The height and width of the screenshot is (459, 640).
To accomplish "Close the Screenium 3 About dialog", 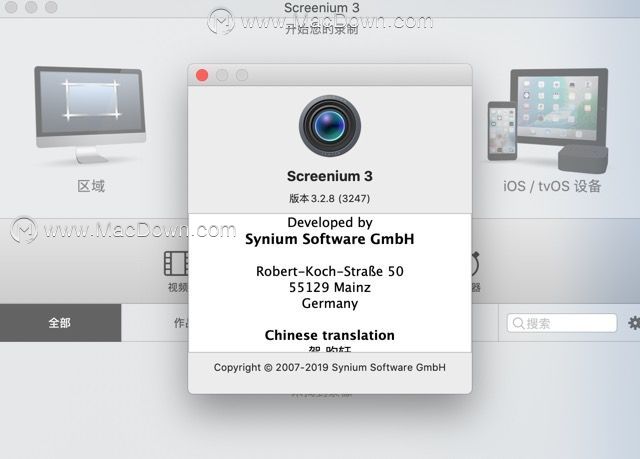I will pyautogui.click(x=202, y=75).
